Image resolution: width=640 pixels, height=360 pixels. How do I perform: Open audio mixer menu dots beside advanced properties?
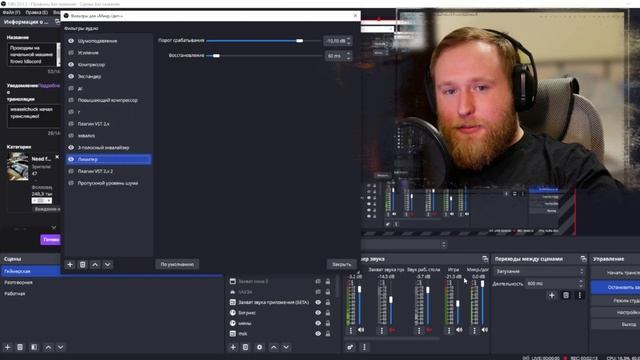click(364, 347)
